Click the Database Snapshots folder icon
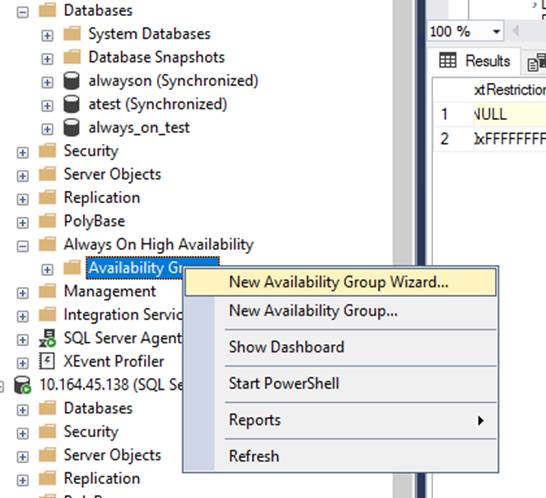Viewport: 546px width, 498px height. [x=72, y=57]
